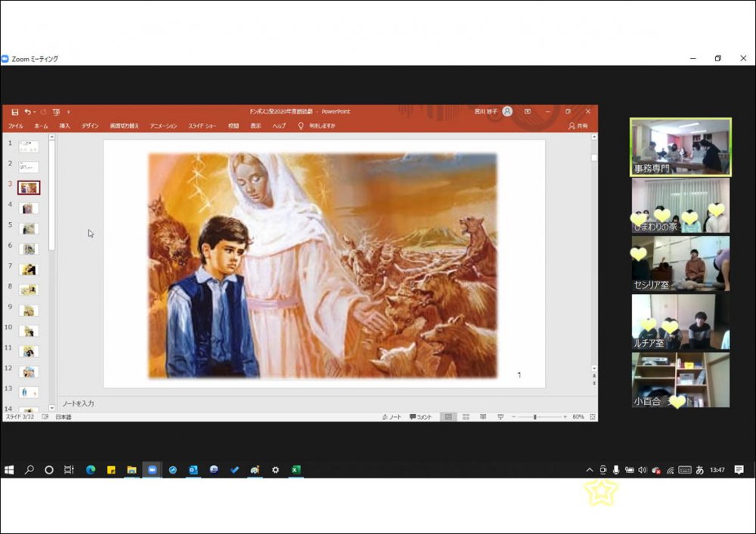Click the Undo arrow icon
The width and height of the screenshot is (756, 534).
[x=28, y=112]
